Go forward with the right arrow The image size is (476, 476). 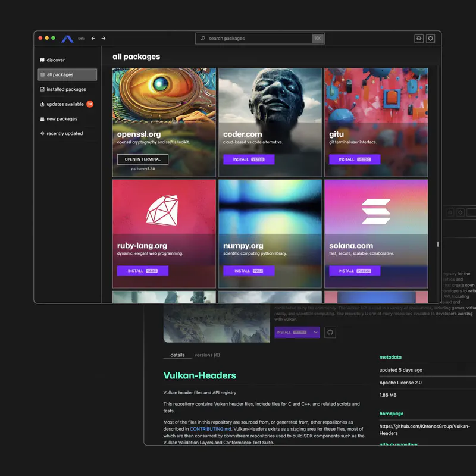[104, 39]
